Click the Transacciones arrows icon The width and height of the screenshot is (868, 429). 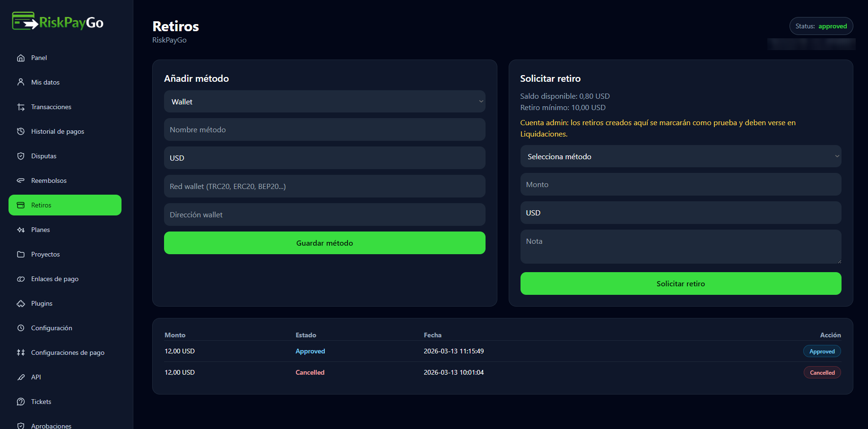[x=21, y=107]
